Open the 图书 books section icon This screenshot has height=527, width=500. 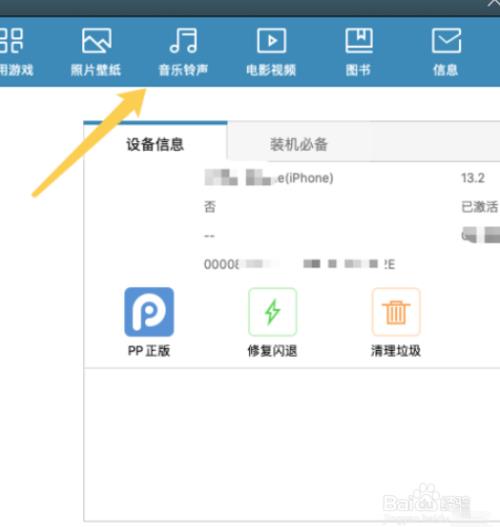point(359,41)
